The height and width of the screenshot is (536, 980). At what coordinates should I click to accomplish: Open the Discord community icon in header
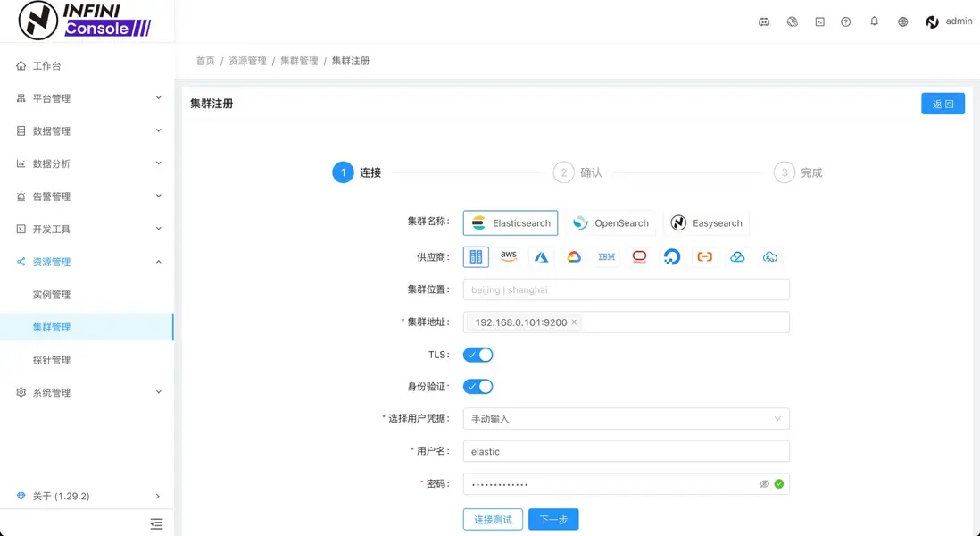pyautogui.click(x=764, y=22)
